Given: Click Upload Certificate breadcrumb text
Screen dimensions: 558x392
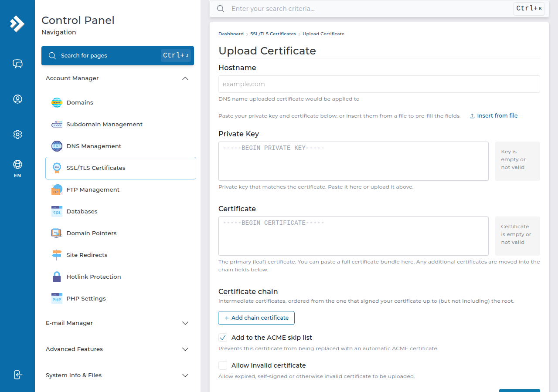Looking at the screenshot, I should pos(323,34).
